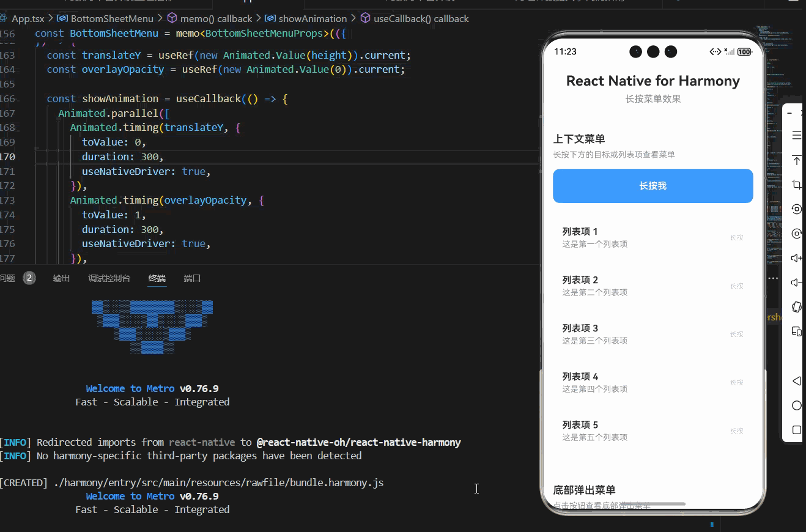Click 'duration: 300,' on line 170
Screen dimensions: 806x532
click(123, 157)
